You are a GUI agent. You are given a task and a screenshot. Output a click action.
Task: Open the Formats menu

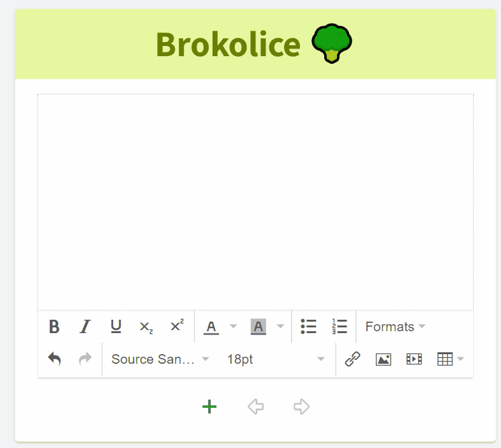tap(395, 327)
